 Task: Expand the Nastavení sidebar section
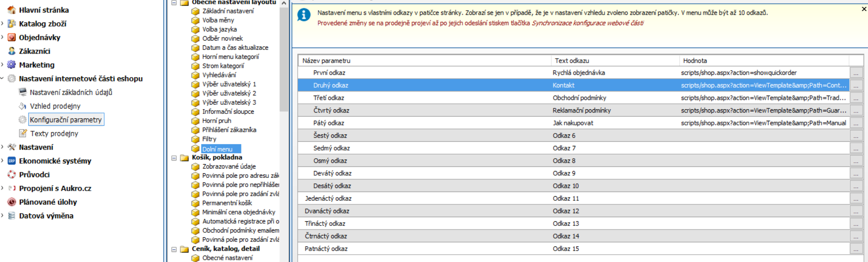[3, 147]
